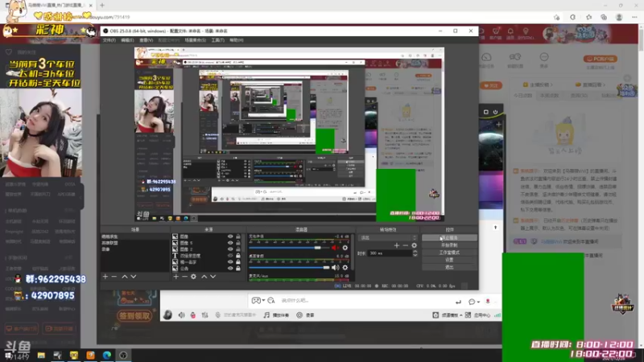Image resolution: width=644 pixels, height=362 pixels.
Task: Toggle visibility of the third image source
Action: point(230,249)
